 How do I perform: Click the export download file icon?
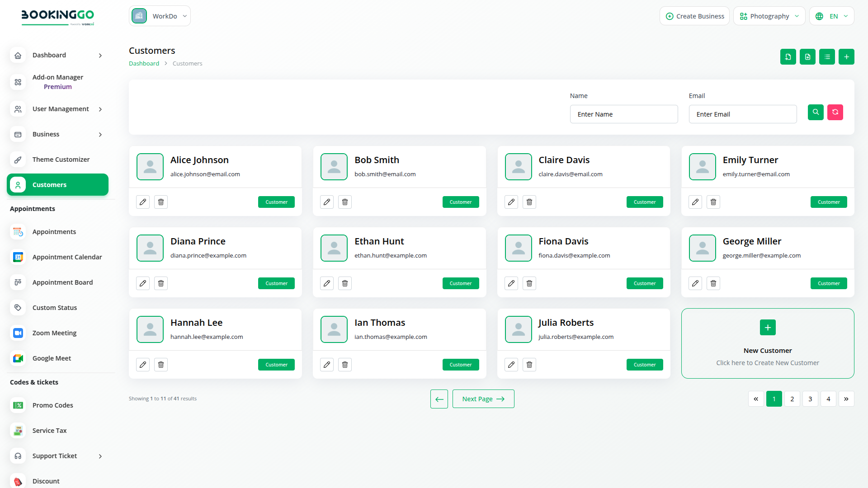coord(807,57)
